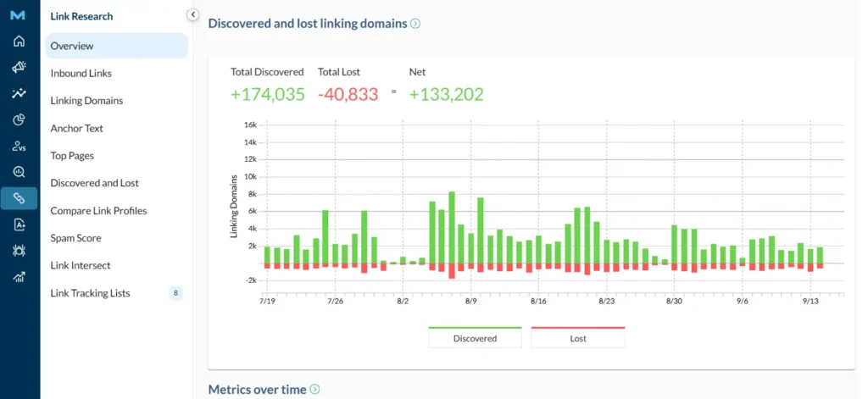Click the 8/23 date axis label
Viewport: 868px width, 399px height.
click(x=607, y=302)
